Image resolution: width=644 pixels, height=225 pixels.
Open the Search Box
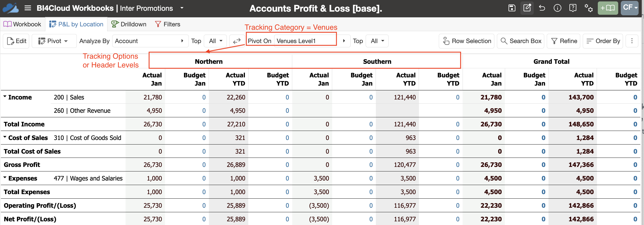click(x=521, y=41)
